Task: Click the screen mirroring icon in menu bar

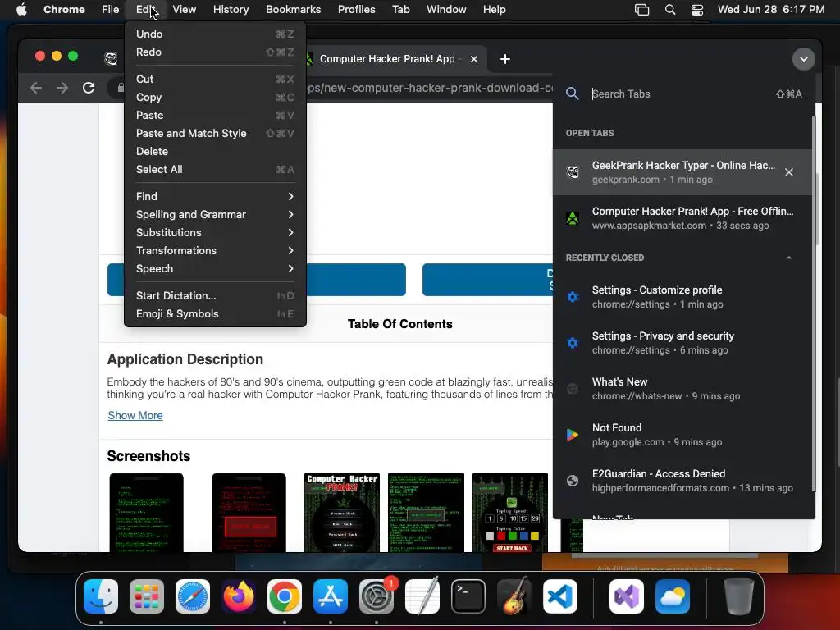Action: click(x=641, y=10)
